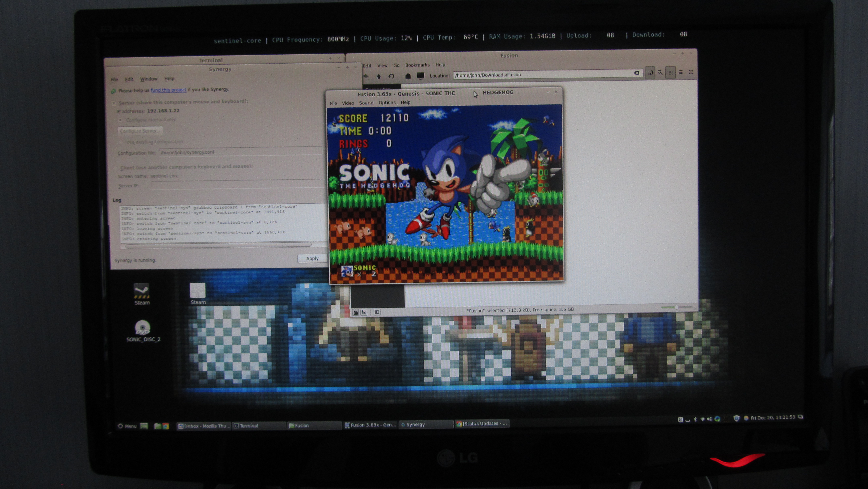Follow the fund this project link
The width and height of the screenshot is (868, 489).
click(x=169, y=90)
